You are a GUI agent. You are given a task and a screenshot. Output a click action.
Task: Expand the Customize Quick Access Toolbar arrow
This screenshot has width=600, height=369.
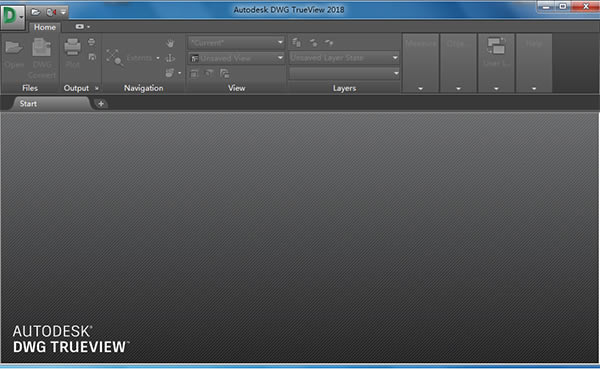coord(64,12)
